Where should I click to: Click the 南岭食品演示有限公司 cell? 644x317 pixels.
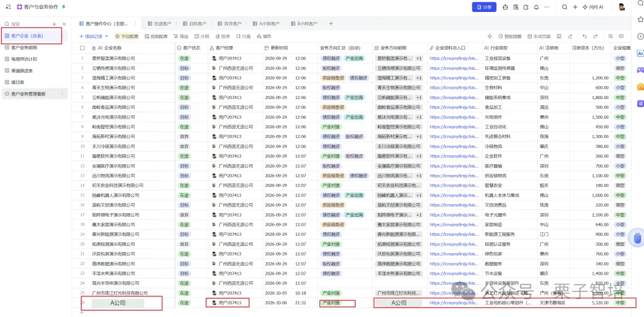pos(133,107)
